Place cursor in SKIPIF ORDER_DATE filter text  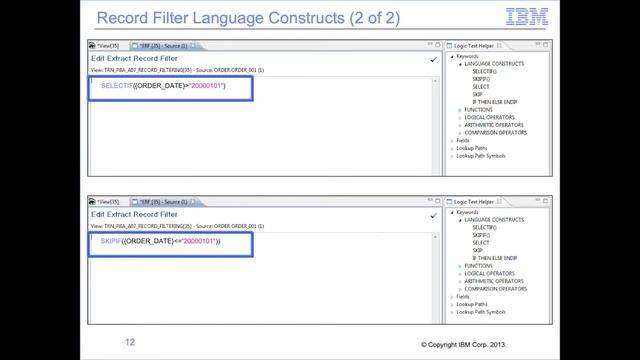[160, 241]
